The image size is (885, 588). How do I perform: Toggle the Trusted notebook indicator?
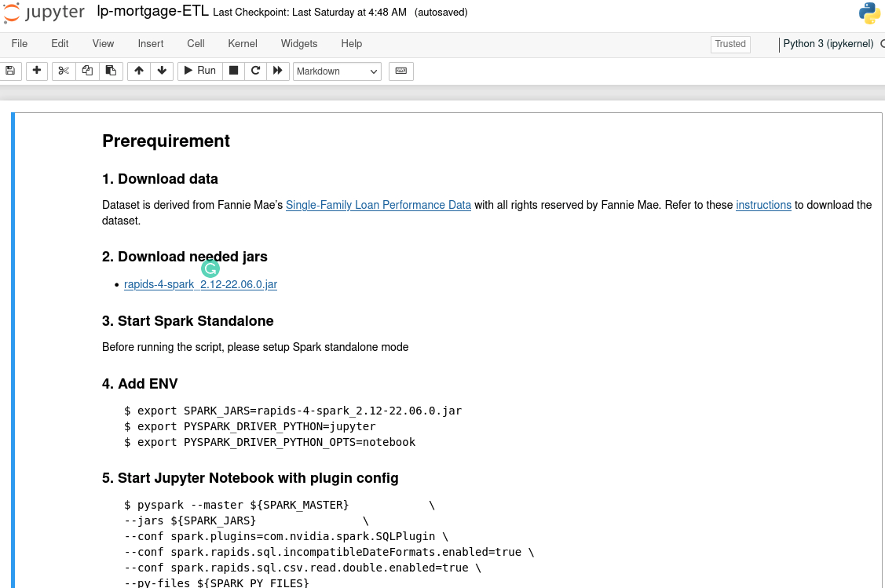tap(730, 44)
